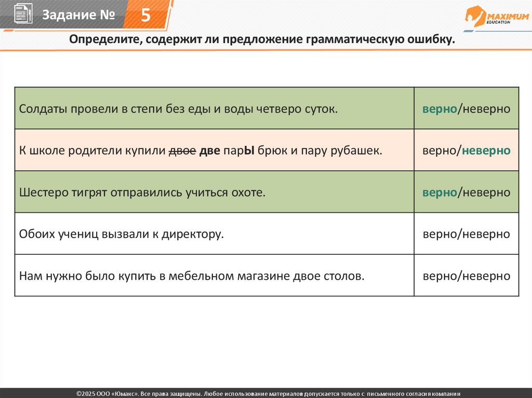This screenshot has width=532, height=398.
Task: Click the struck-through word 'двое'
Action: tap(182, 150)
